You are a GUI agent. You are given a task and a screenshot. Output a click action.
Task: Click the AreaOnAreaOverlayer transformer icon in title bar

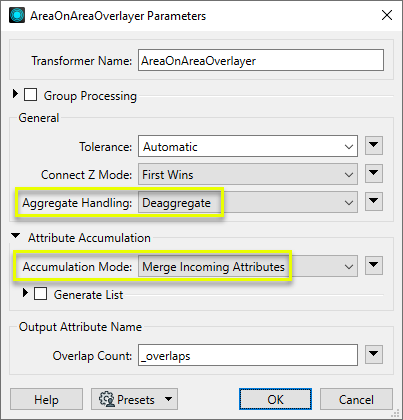coord(17,15)
